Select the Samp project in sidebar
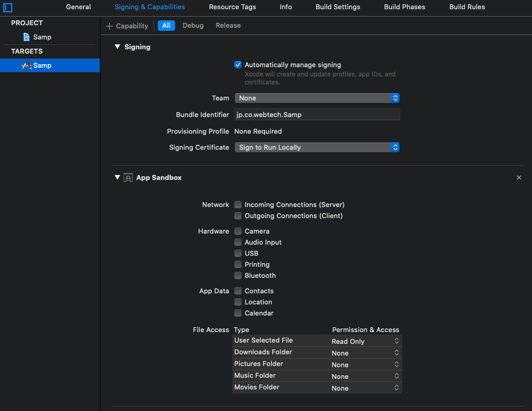Viewport: 532px width, 411px height. tap(42, 37)
